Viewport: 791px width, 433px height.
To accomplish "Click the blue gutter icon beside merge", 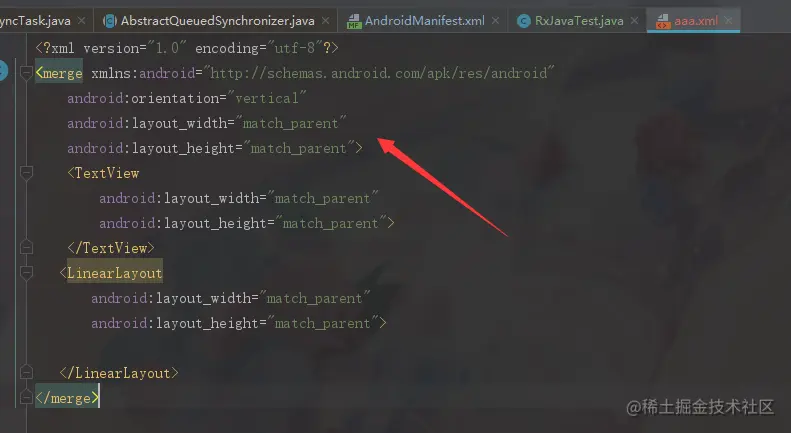I will (x=3, y=70).
